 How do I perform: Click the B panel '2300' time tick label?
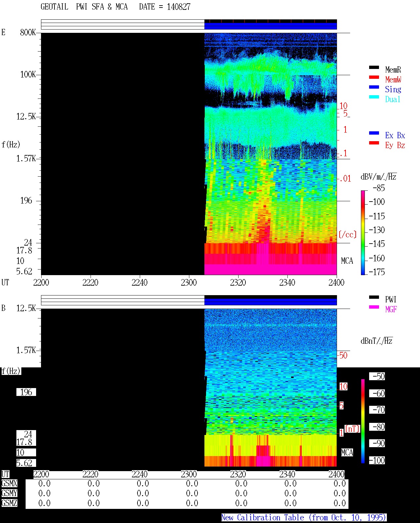pyautogui.click(x=189, y=474)
